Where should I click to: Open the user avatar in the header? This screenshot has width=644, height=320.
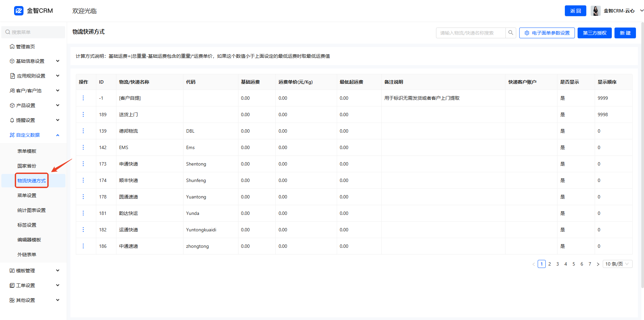click(596, 11)
